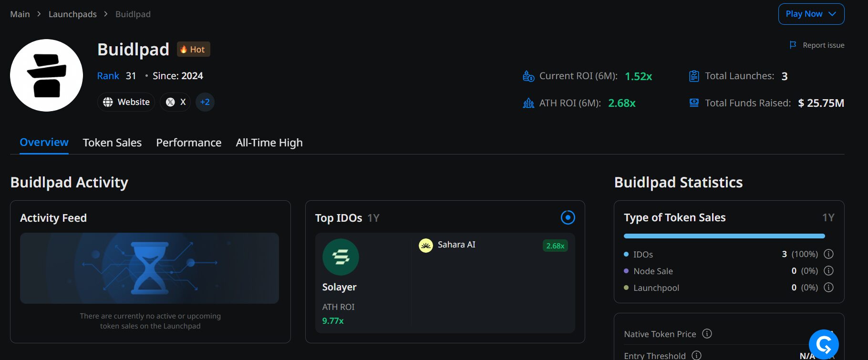Click the Type of Token Sales progress bar
This screenshot has height=360, width=868.
click(x=724, y=236)
